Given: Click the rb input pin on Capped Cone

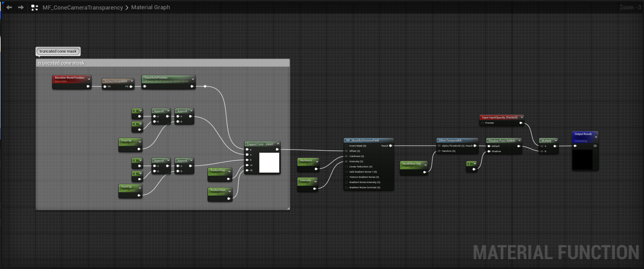Looking at the screenshot, I should pyautogui.click(x=247, y=170).
